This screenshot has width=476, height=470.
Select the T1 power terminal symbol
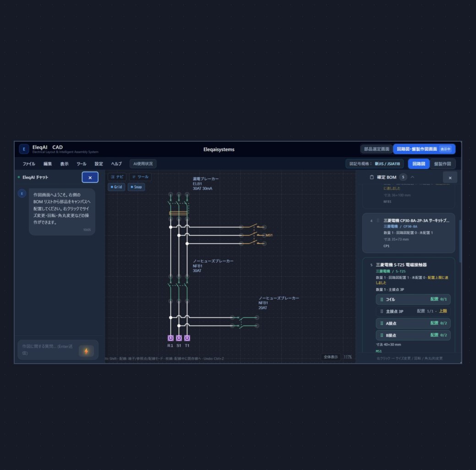(x=187, y=338)
